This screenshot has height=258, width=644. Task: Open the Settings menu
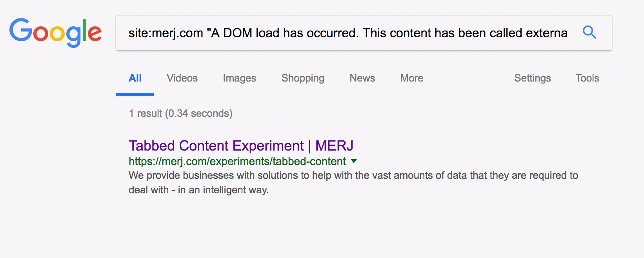click(x=532, y=78)
